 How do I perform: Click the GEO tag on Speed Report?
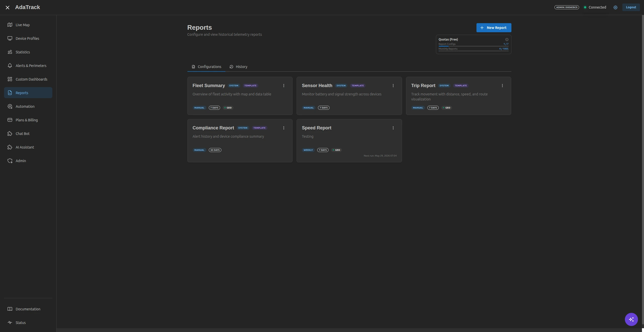tap(336, 150)
